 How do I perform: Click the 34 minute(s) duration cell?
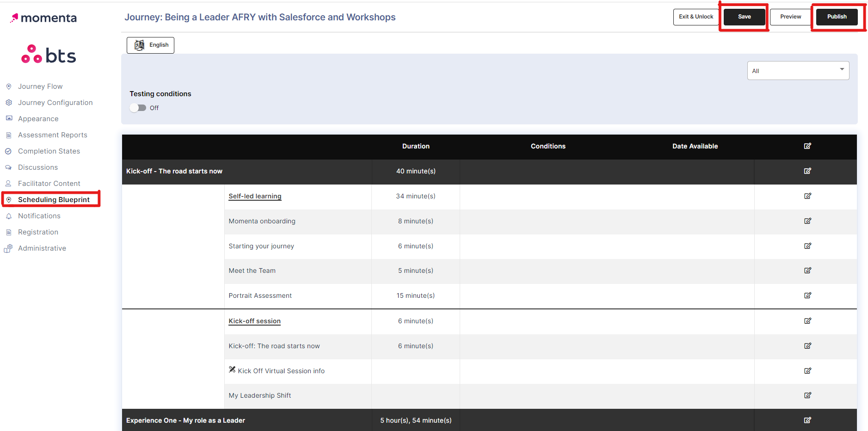416,196
